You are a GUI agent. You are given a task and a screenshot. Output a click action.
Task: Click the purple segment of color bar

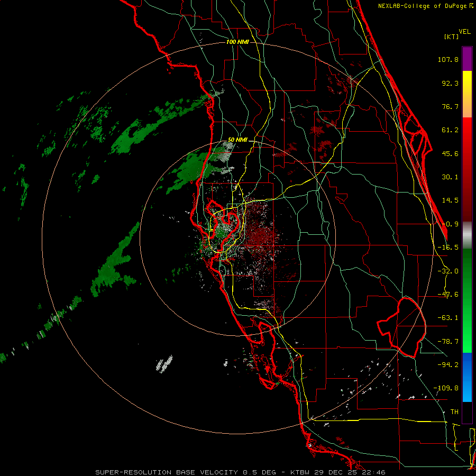467,59
